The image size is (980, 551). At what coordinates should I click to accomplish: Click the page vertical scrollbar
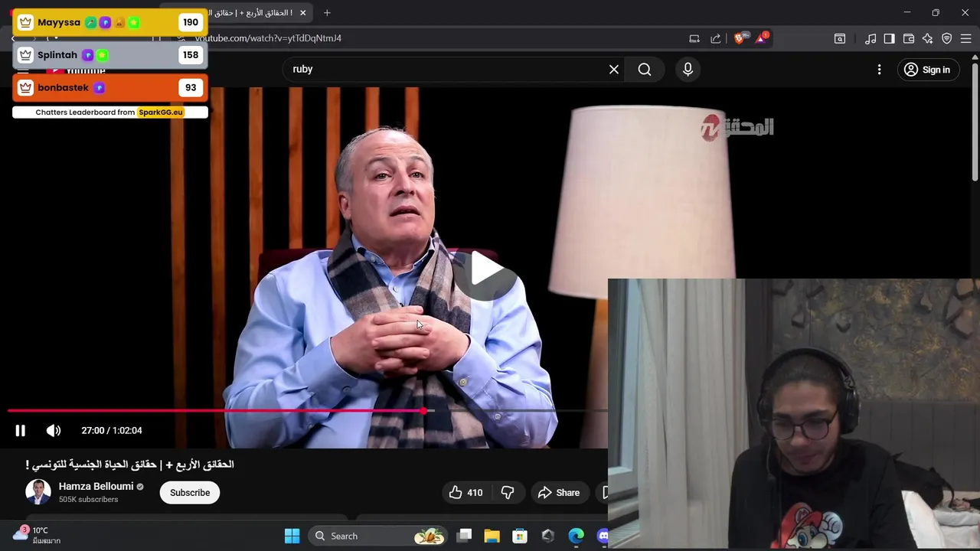pyautogui.click(x=975, y=122)
